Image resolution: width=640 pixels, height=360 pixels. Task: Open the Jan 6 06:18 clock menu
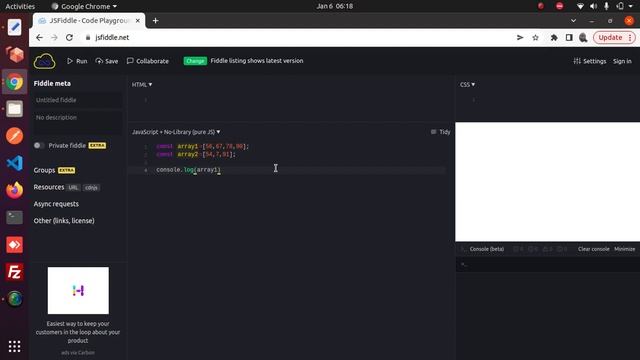[x=335, y=6]
